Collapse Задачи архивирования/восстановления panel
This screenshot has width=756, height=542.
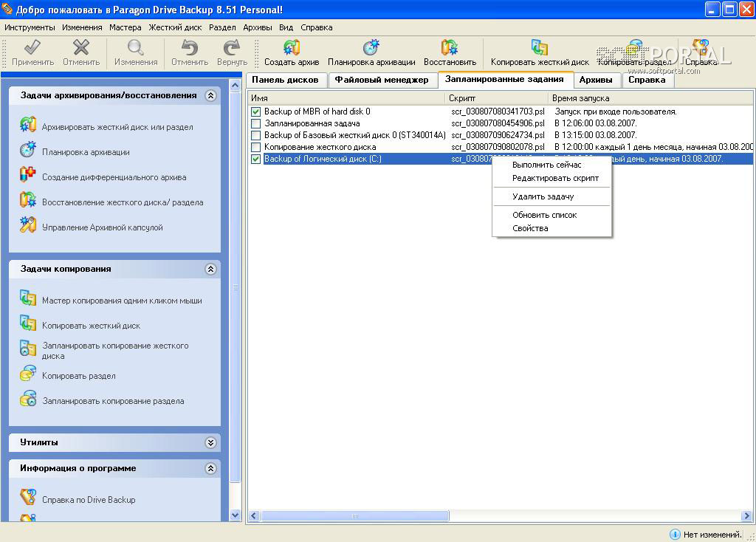point(210,95)
